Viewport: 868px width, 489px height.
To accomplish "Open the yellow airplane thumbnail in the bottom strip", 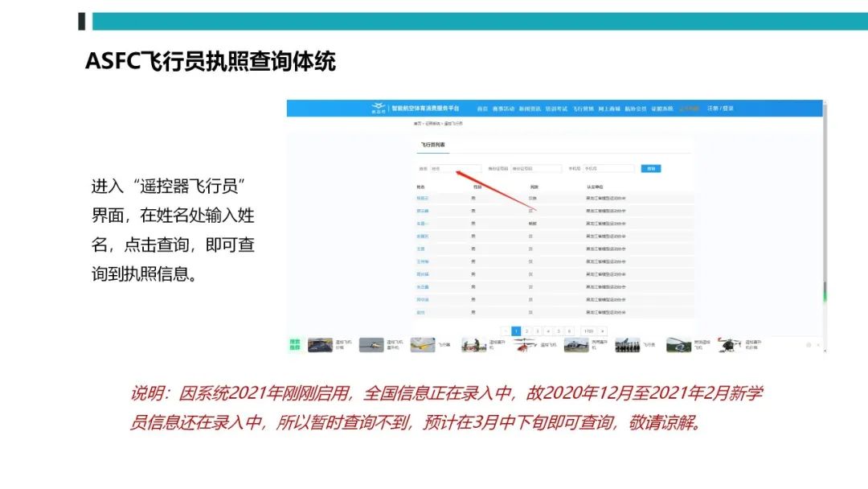I will (x=423, y=345).
